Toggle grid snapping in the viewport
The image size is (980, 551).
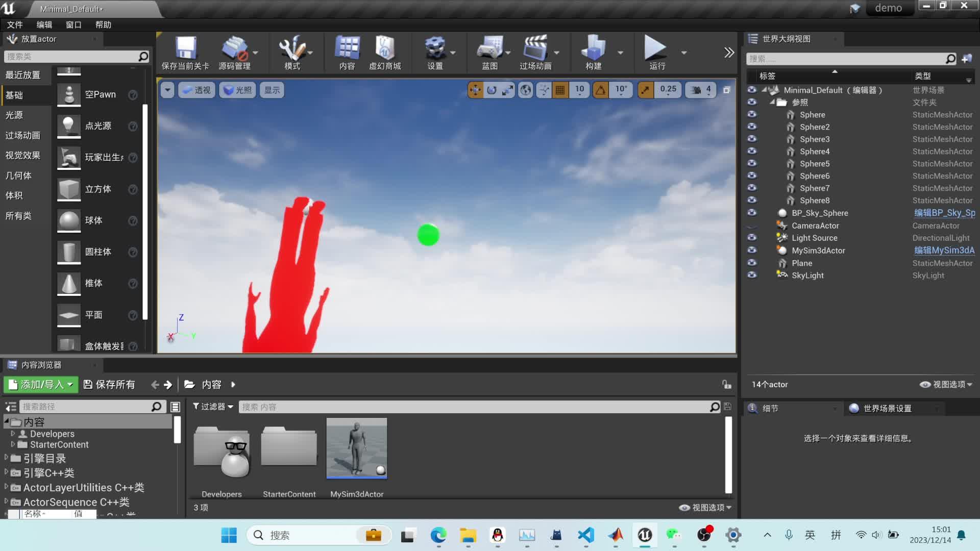(x=560, y=90)
